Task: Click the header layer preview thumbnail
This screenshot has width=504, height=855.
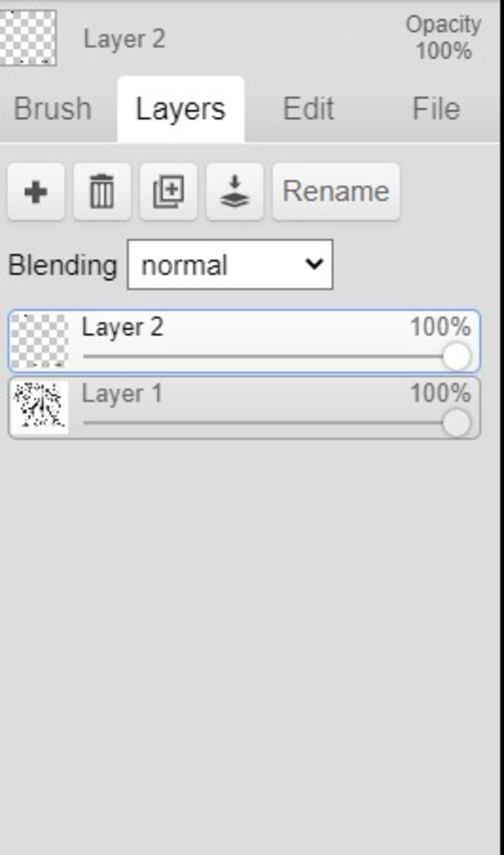Action: [x=28, y=37]
